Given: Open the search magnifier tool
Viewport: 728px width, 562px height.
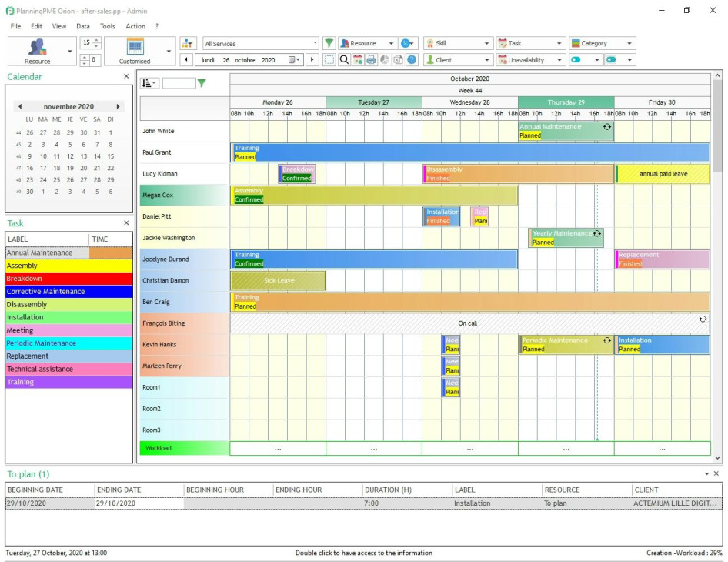Looking at the screenshot, I should [x=345, y=59].
